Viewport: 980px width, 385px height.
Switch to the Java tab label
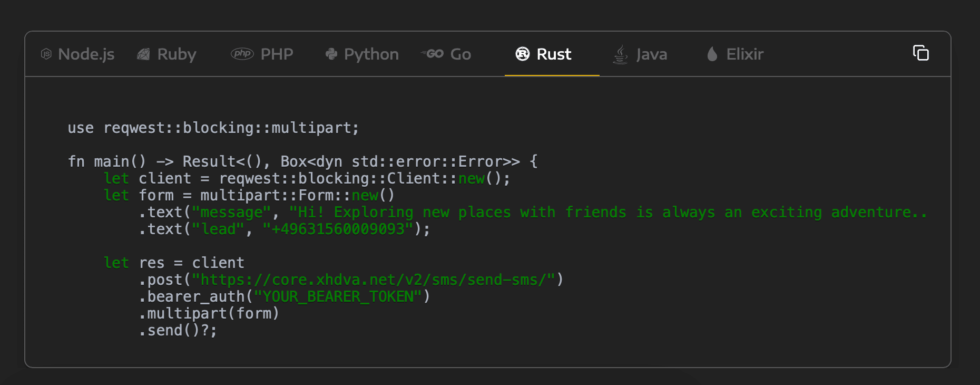(651, 54)
